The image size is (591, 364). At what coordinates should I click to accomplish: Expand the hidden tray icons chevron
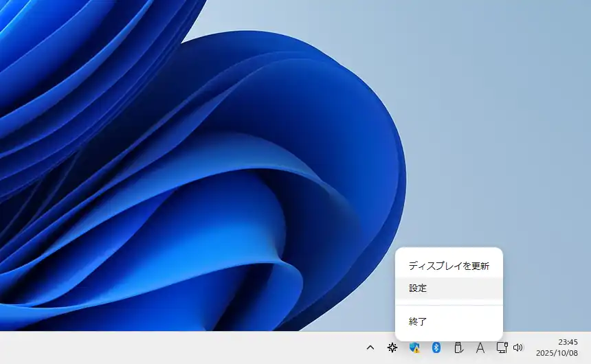tap(370, 348)
